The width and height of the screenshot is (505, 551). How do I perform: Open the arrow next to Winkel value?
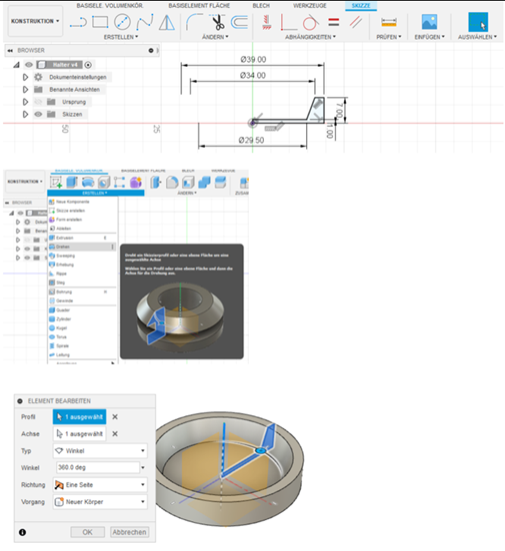click(x=143, y=467)
